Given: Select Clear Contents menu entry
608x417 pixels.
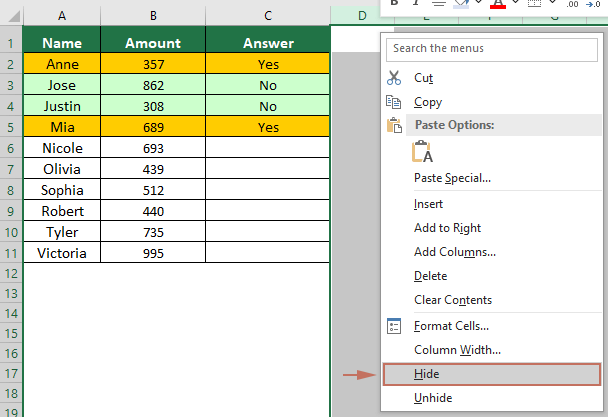Looking at the screenshot, I should click(453, 300).
